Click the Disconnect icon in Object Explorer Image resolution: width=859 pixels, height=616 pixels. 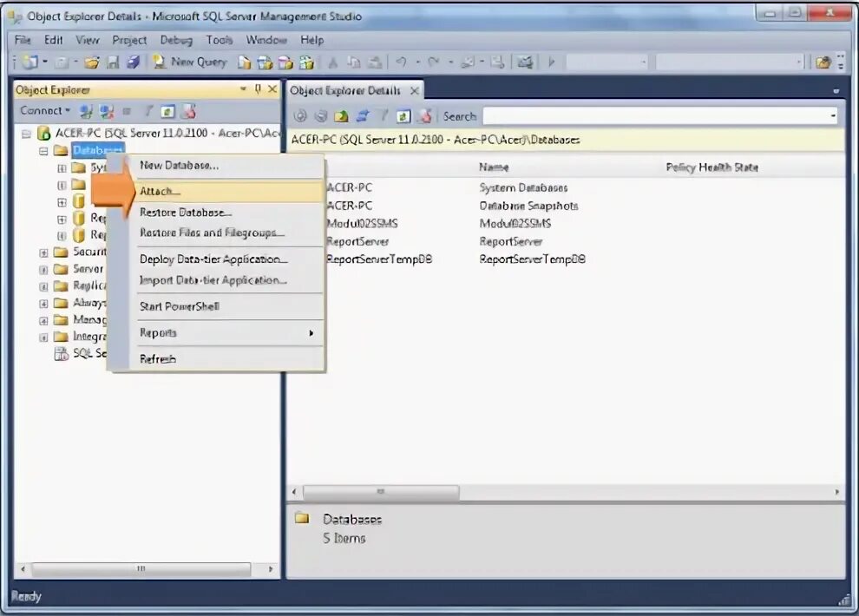106,112
